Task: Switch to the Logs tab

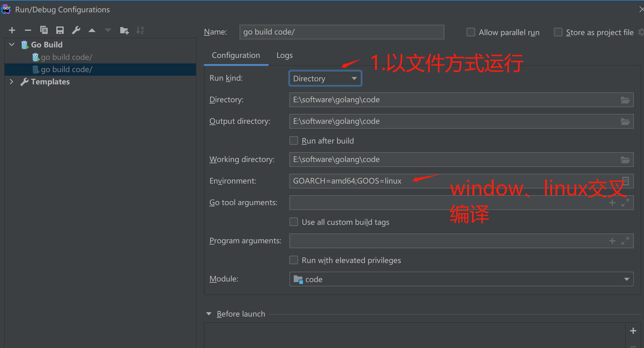Action: 284,55
